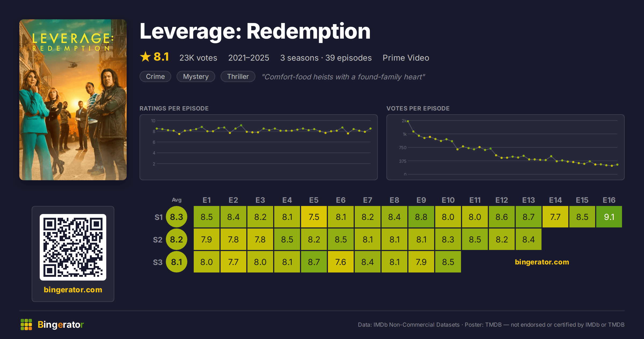Screen dimensions: 644x339
Task: Select the Crime genre tag
Action: pos(155,77)
